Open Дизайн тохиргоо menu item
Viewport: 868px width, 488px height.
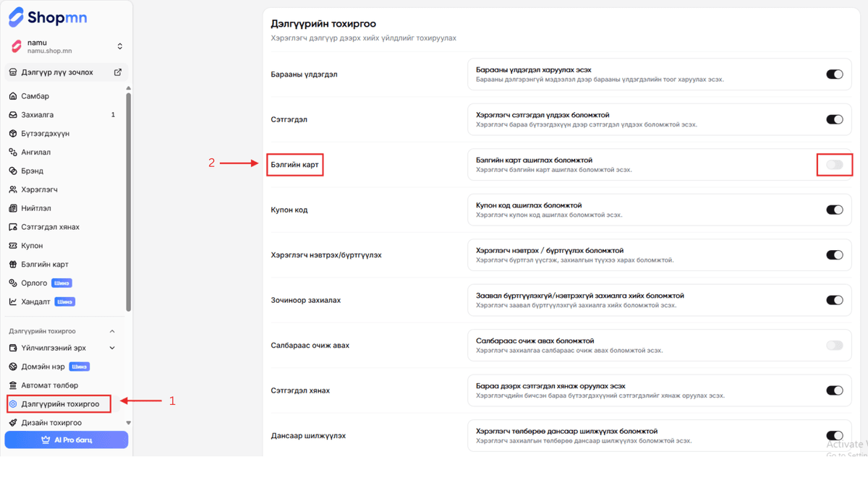click(51, 423)
